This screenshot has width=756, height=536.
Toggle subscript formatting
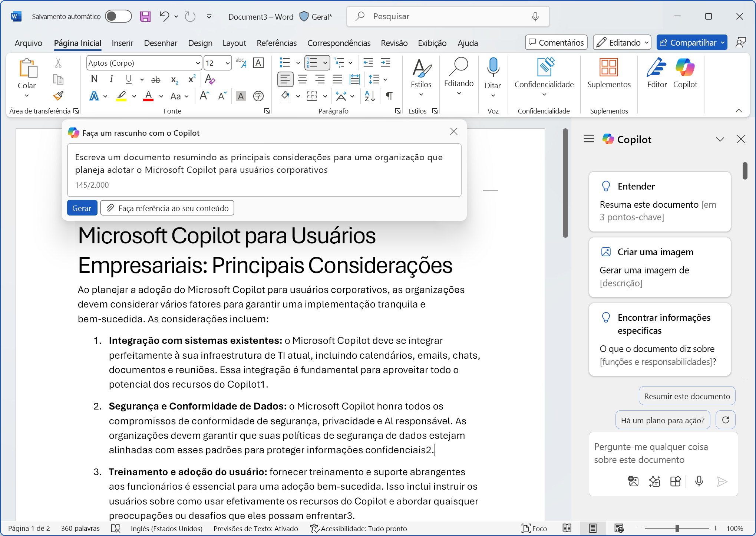pos(175,79)
